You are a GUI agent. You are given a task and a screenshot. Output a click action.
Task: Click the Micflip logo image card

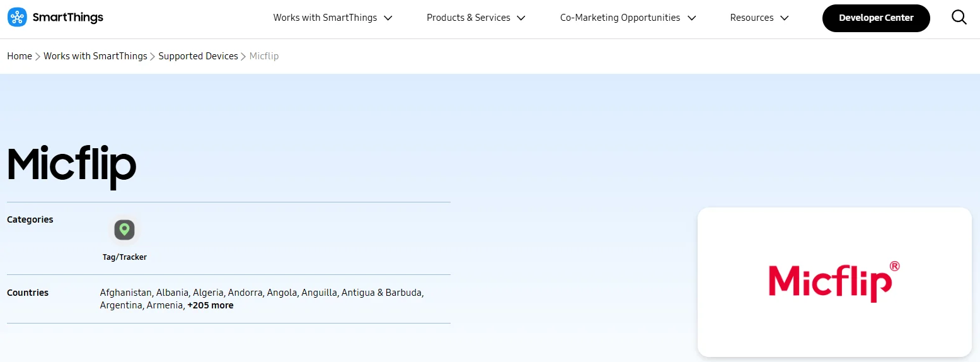point(834,282)
